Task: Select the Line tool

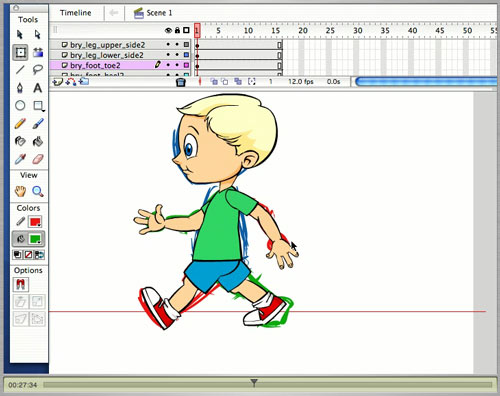Action: pos(20,70)
